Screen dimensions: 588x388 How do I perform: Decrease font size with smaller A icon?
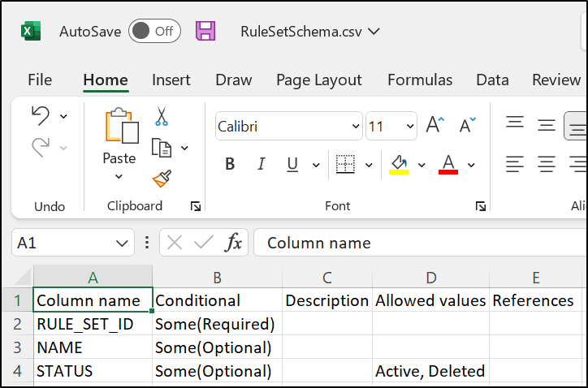(468, 126)
